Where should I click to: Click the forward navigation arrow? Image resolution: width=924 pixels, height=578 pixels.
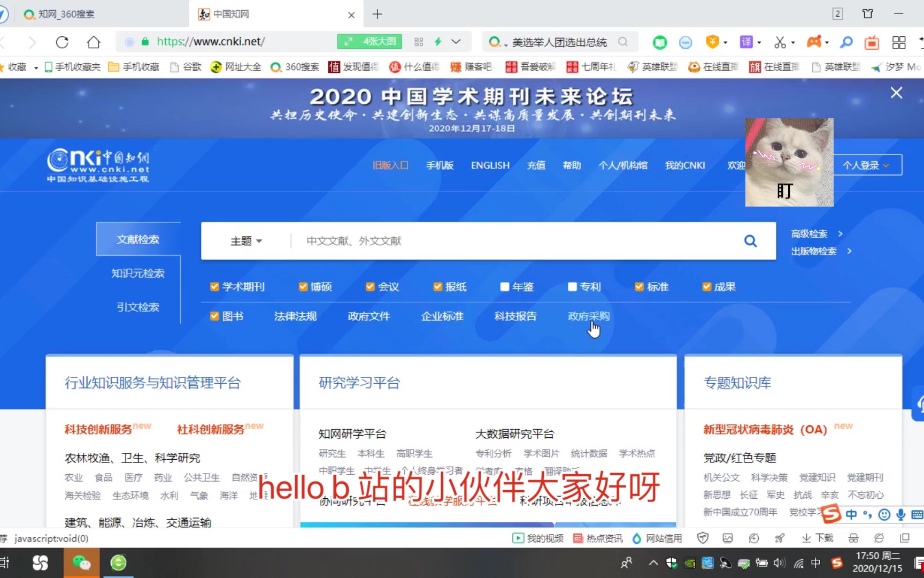click(32, 42)
